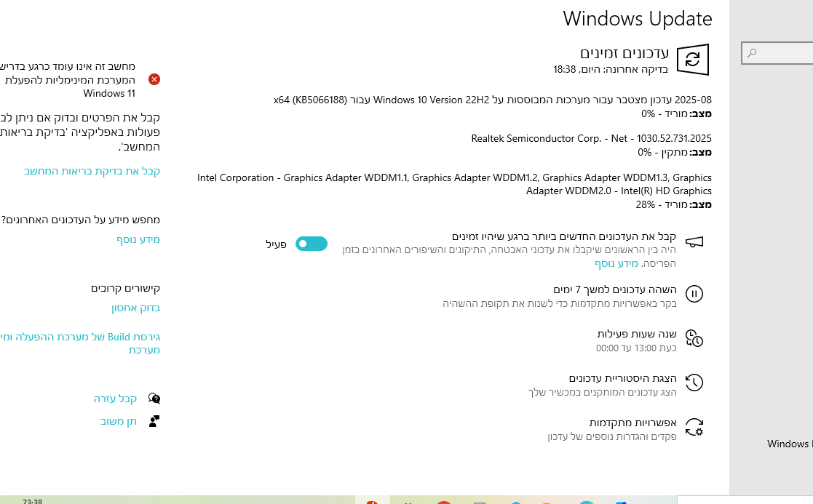Click the status מוריד - 0% under KB5066188
The height and width of the screenshot is (504, 813).
click(x=665, y=113)
